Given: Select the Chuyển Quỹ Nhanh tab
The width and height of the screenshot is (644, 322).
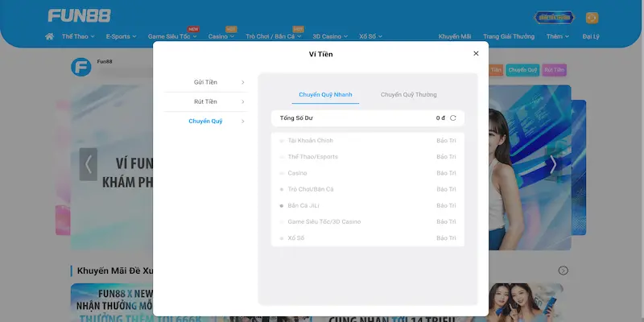Looking at the screenshot, I should pyautogui.click(x=326, y=95).
